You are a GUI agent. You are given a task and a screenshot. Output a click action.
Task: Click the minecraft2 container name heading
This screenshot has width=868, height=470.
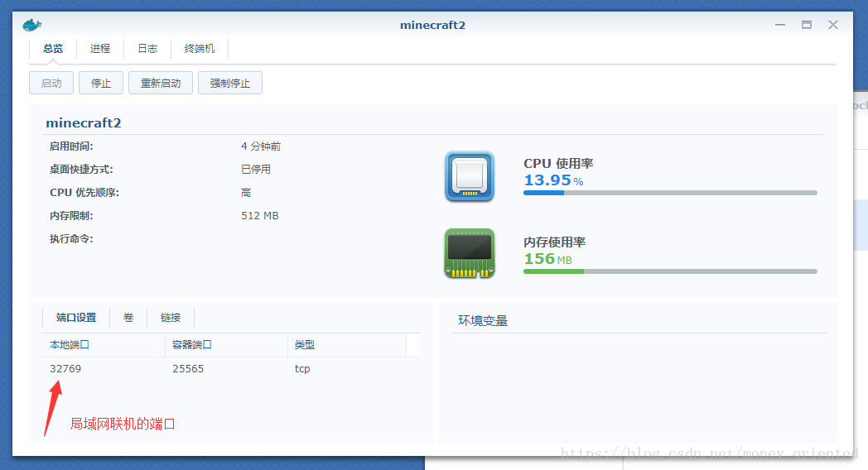(84, 122)
